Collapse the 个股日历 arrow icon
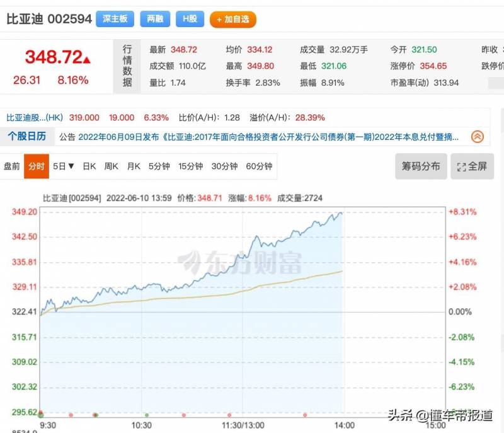This screenshot has height=433, width=504. coord(478,137)
